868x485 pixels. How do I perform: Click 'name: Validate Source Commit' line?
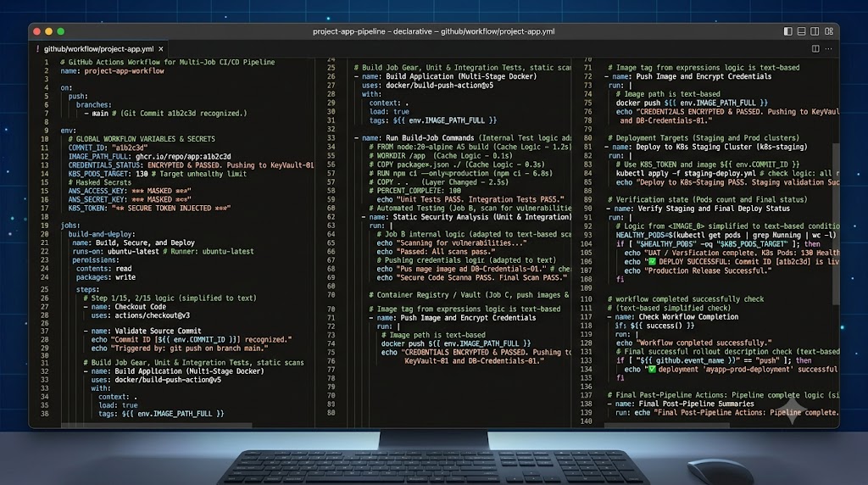pos(142,331)
